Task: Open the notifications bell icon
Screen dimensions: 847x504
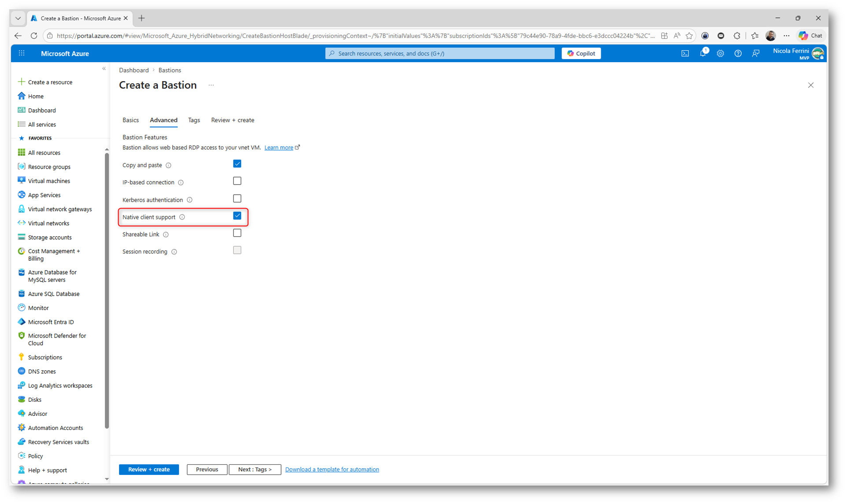Action: [x=702, y=53]
